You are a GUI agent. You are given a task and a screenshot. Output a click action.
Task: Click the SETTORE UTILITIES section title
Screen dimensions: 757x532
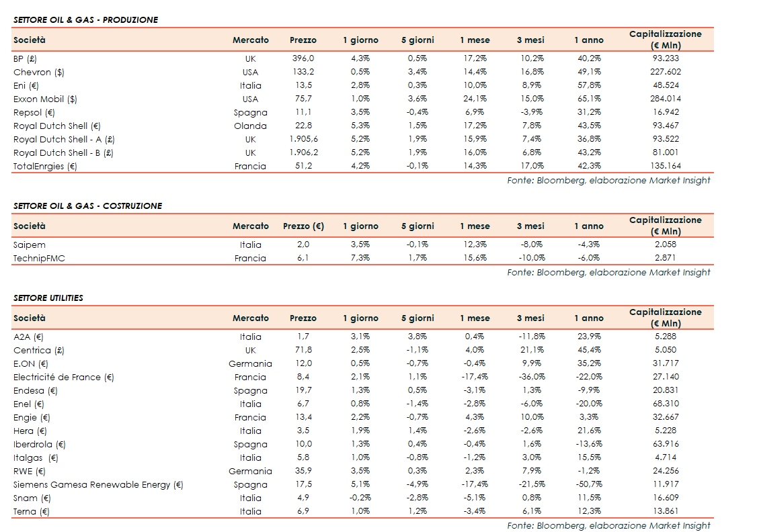pos(48,298)
